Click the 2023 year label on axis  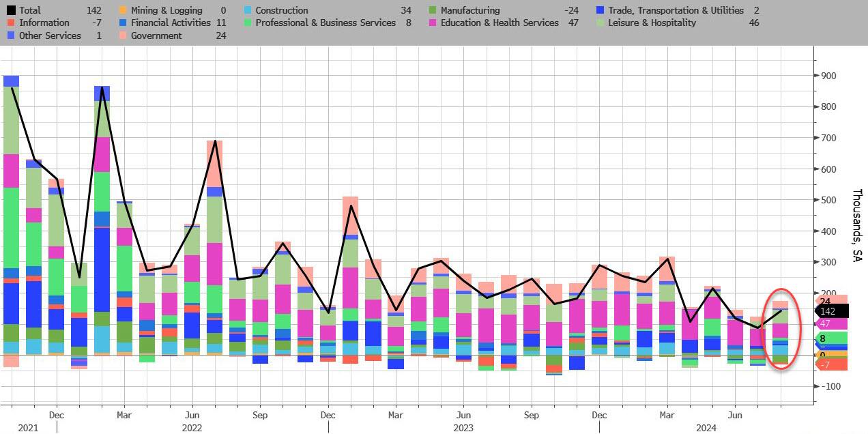pyautogui.click(x=464, y=427)
